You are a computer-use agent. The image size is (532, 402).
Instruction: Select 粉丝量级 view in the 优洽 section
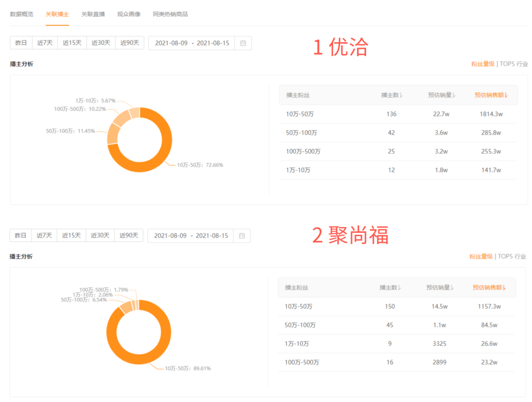pos(482,64)
